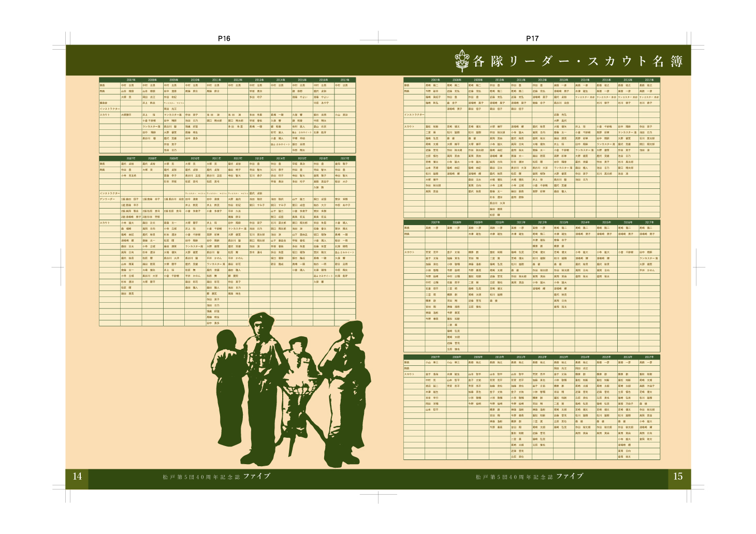The height and width of the screenshot is (534, 756).
Task: Click 2010年 header in bottom-right table
Action: coord(499,357)
